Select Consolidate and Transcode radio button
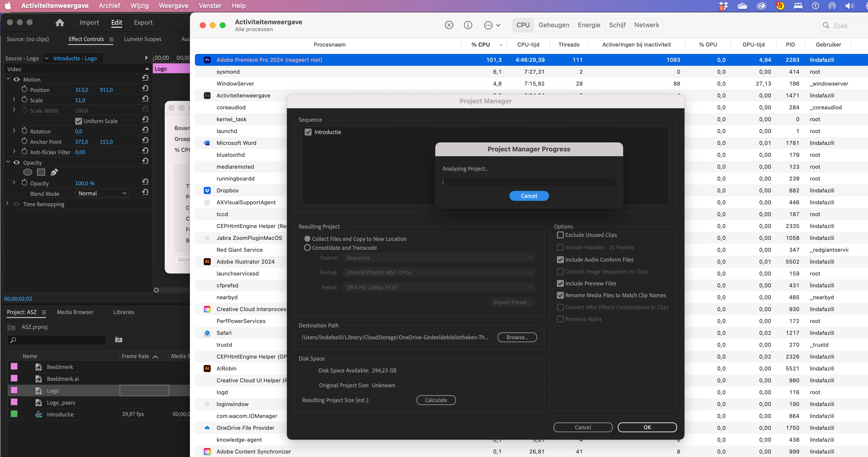Screen dimensions: 868x457 (x=307, y=248)
